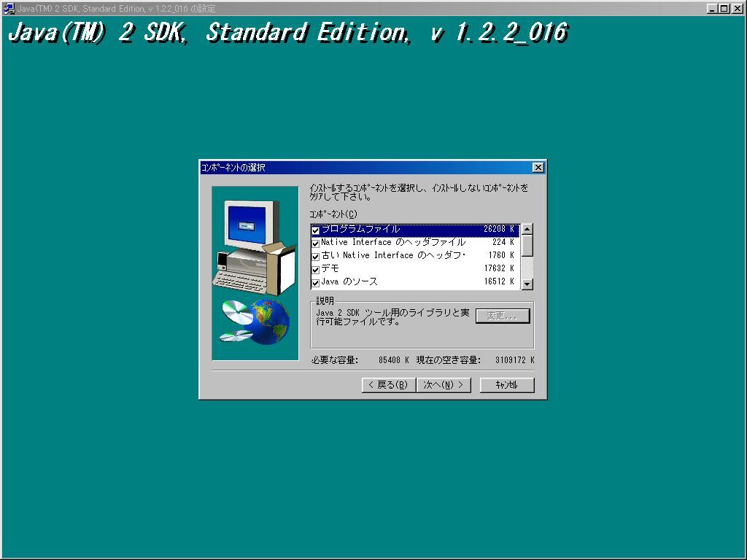Image resolution: width=747 pixels, height=560 pixels.
Task: Click the 1760 K size value
Action: [x=501, y=256]
